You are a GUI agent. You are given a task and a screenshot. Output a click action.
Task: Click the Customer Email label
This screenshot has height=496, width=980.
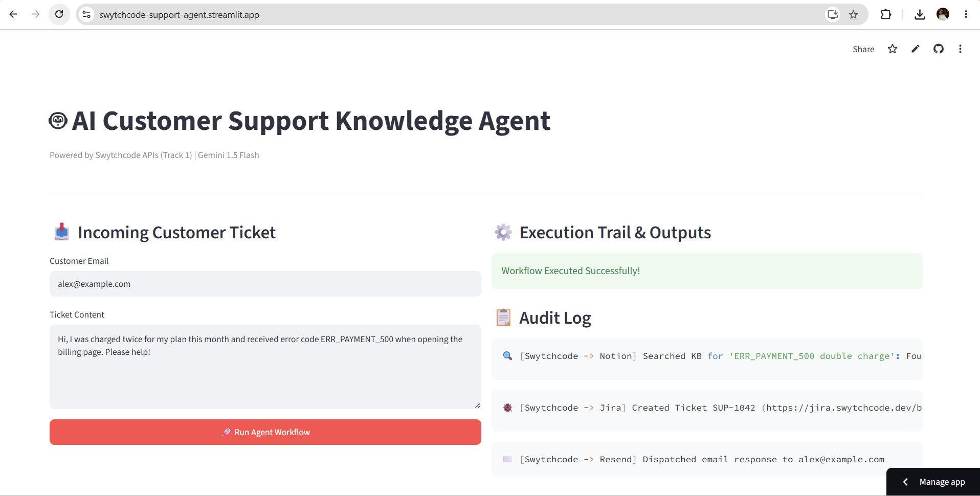(79, 261)
